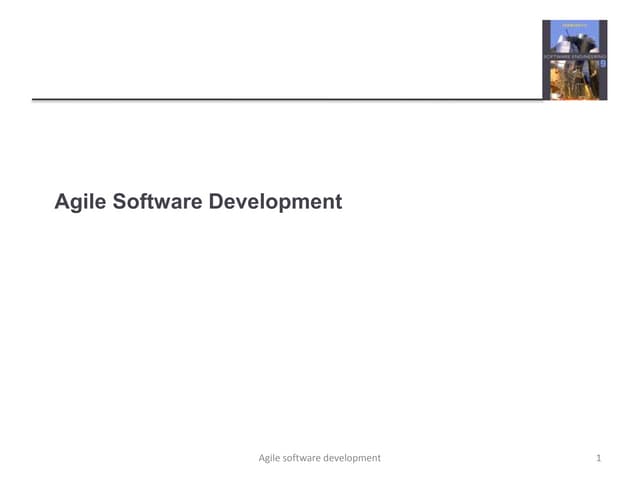Click the word Development in the slide title
The image size is (640, 480).
click(276, 202)
